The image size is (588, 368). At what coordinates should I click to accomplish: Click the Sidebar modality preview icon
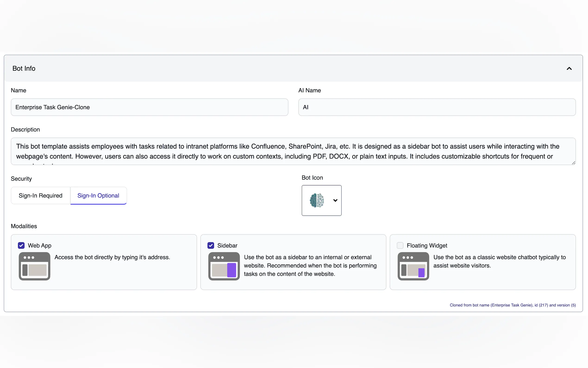223,266
